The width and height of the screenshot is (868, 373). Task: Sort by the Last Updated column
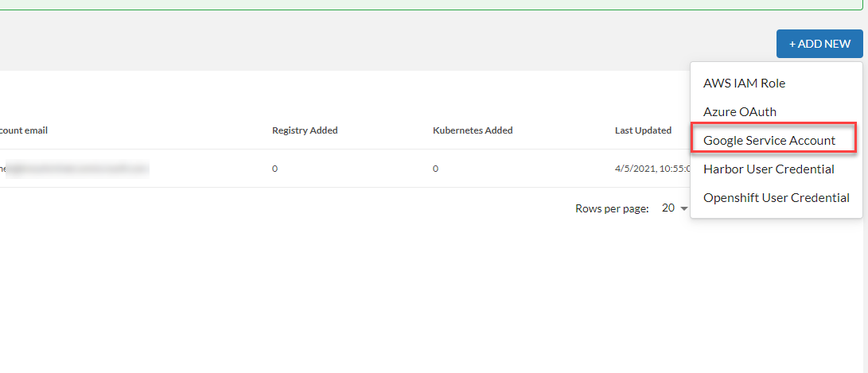pos(643,130)
